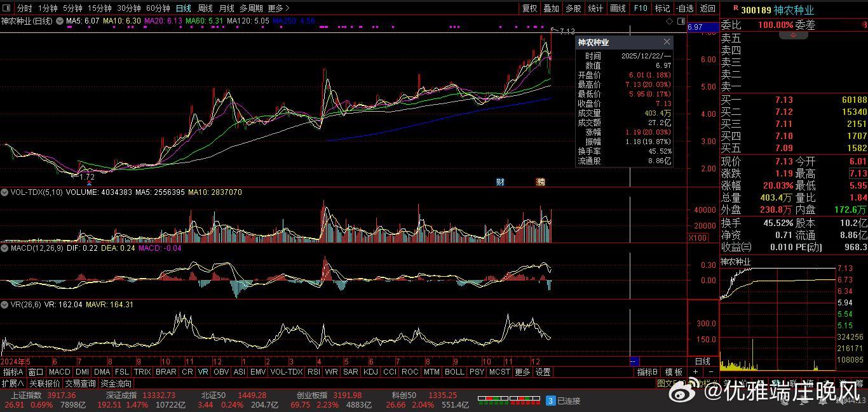Open the 交易查询 trade query tab

tap(80, 383)
